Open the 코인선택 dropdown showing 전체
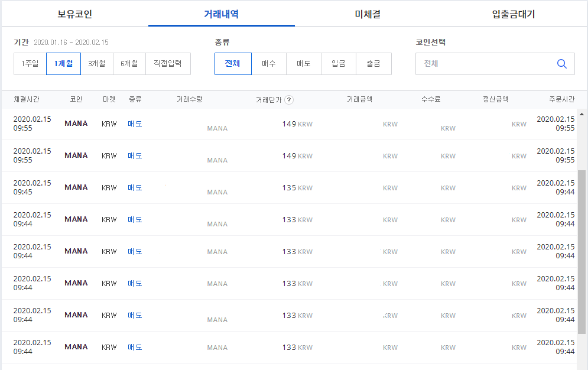The image size is (588, 370). (x=495, y=63)
